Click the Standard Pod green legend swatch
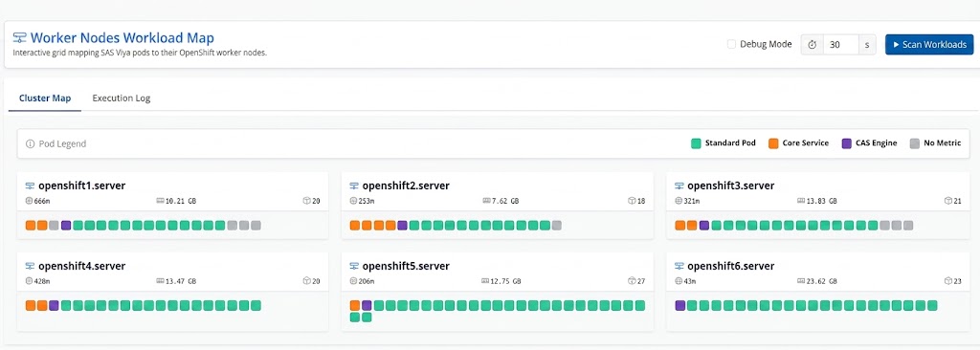The image size is (980, 350). tap(696, 143)
